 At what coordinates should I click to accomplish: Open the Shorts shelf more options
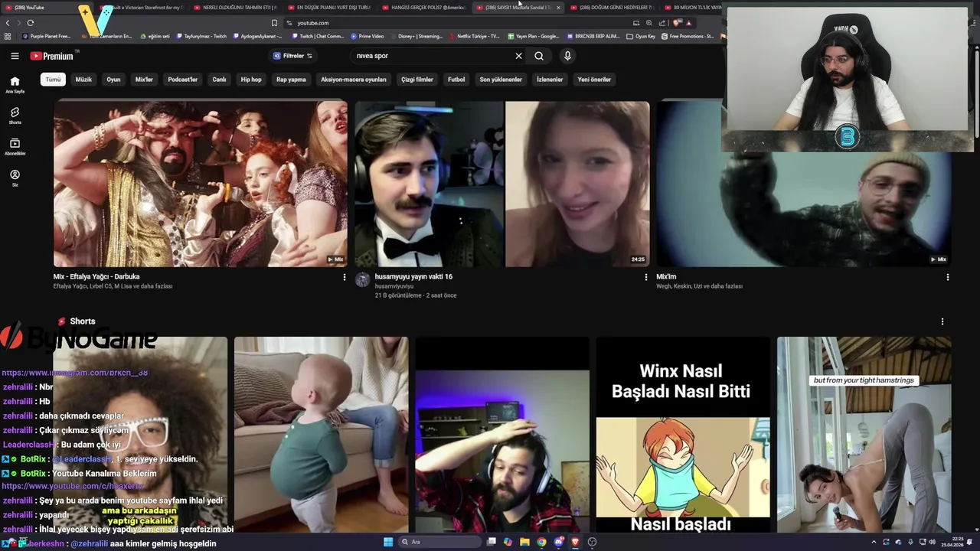942,321
